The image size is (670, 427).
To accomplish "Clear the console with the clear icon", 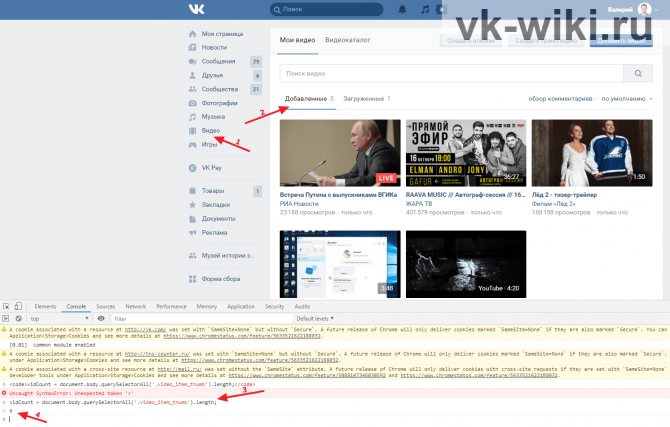I will click(x=19, y=318).
